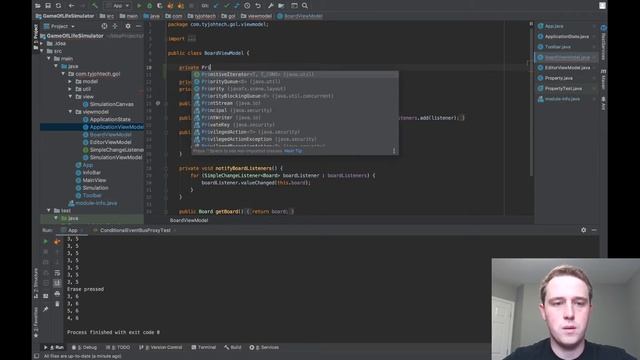Open the Services tool window button
Viewport: 640px width, 360px height.
(x=264, y=347)
